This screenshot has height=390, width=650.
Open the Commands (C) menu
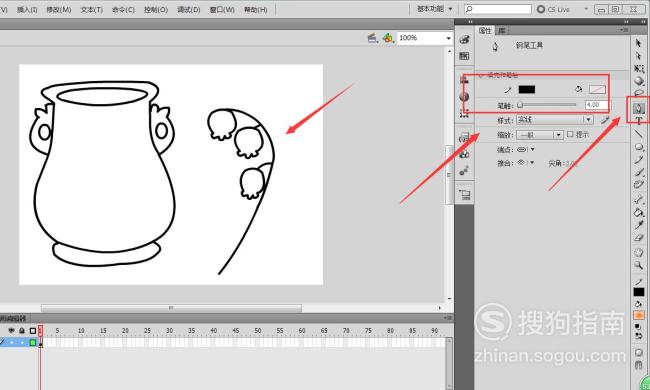coord(123,10)
